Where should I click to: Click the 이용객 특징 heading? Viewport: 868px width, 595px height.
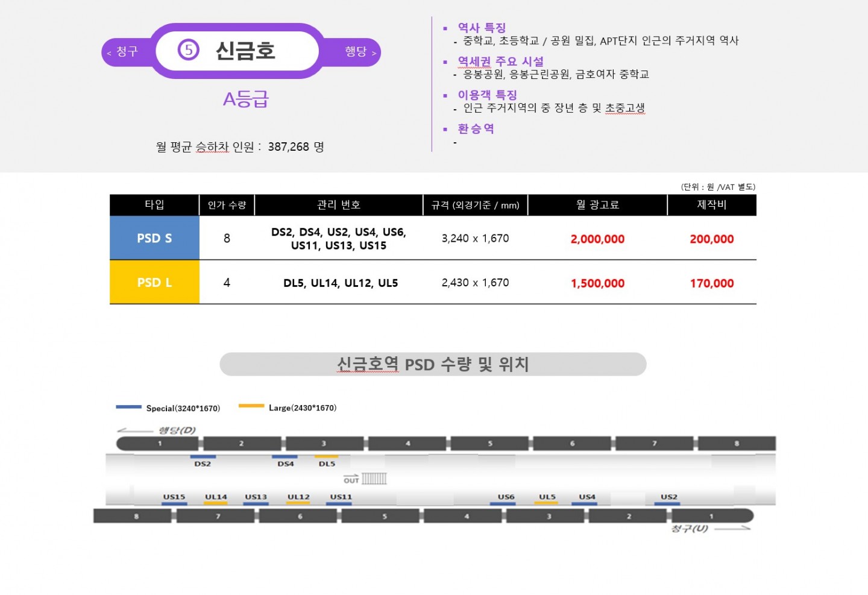(487, 95)
